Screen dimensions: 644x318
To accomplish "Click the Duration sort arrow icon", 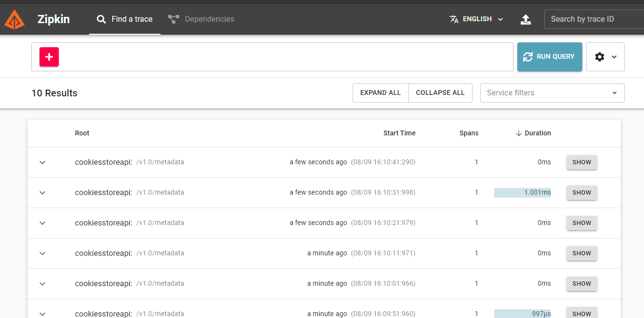I will pyautogui.click(x=519, y=133).
